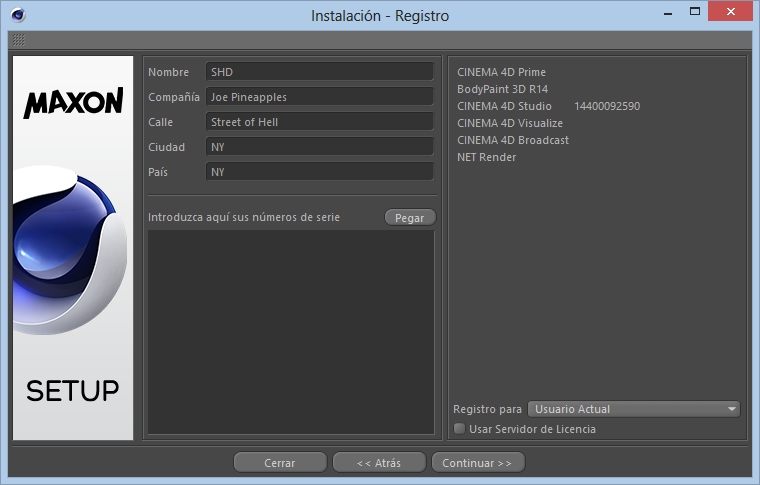This screenshot has height=485, width=760.
Task: Click the Pegar button
Action: [410, 218]
